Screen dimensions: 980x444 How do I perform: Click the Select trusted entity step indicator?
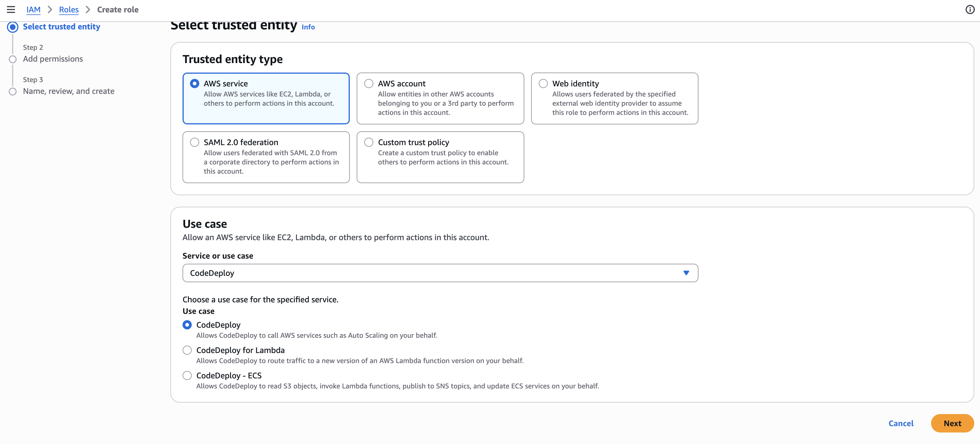click(61, 26)
